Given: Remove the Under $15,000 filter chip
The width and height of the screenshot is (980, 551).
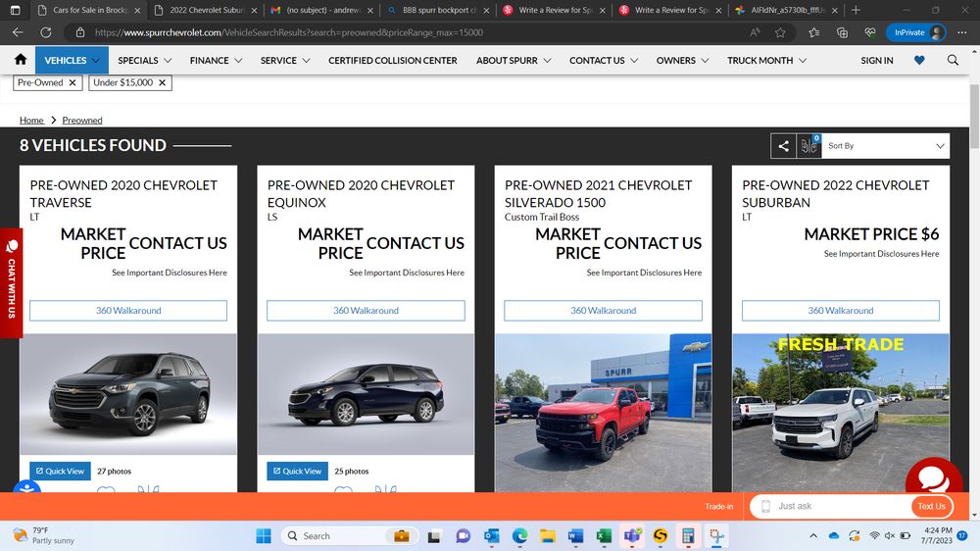Looking at the screenshot, I should [x=162, y=82].
